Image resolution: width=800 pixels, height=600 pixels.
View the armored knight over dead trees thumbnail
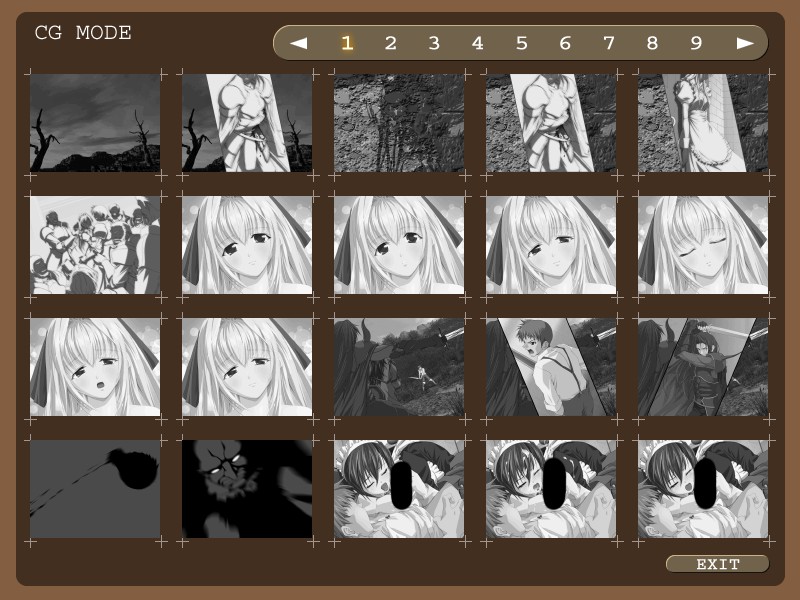click(x=247, y=123)
